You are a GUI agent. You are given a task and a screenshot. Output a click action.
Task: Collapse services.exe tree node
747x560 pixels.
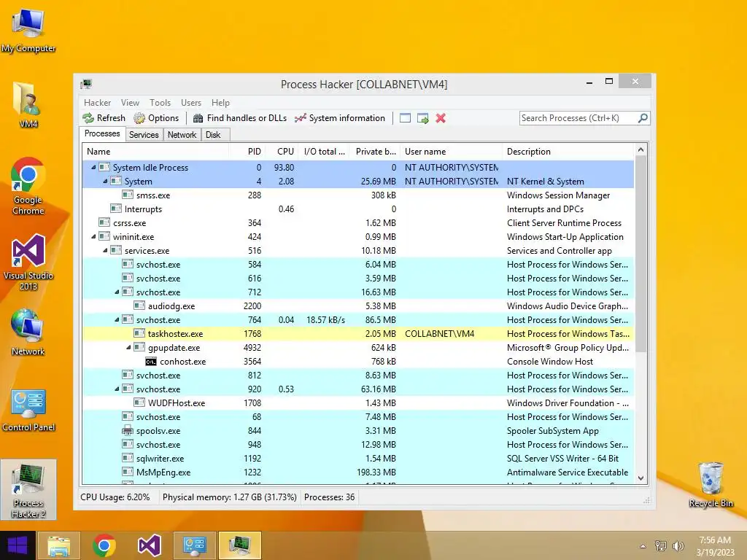tap(105, 251)
